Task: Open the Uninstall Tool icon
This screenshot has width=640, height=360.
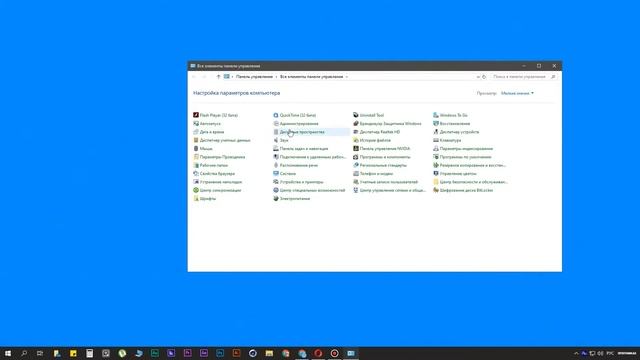Action: click(x=356, y=115)
